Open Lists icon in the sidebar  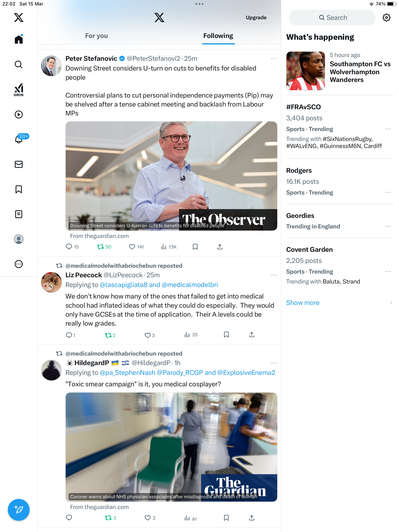[19, 214]
